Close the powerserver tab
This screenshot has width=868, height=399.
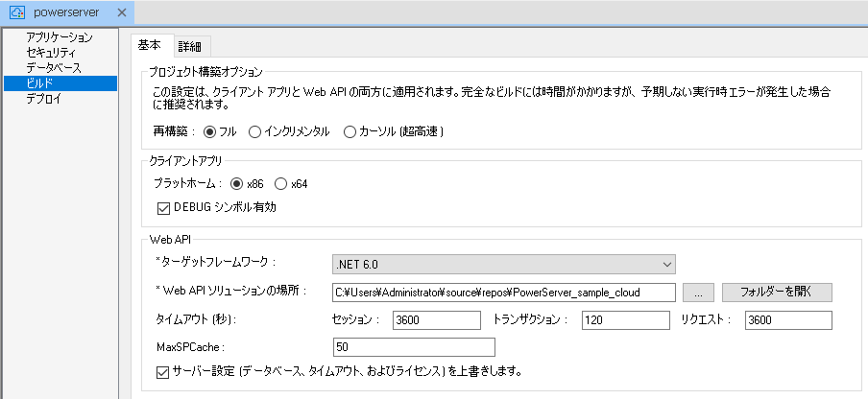tap(121, 13)
